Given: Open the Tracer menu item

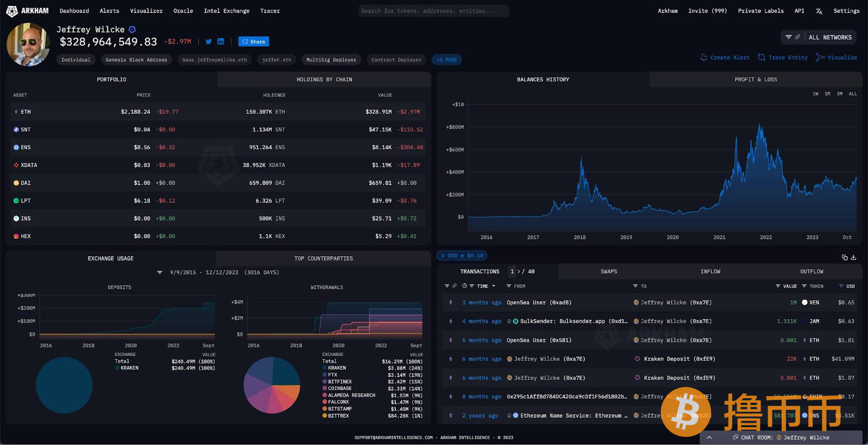Looking at the screenshot, I should (x=270, y=11).
